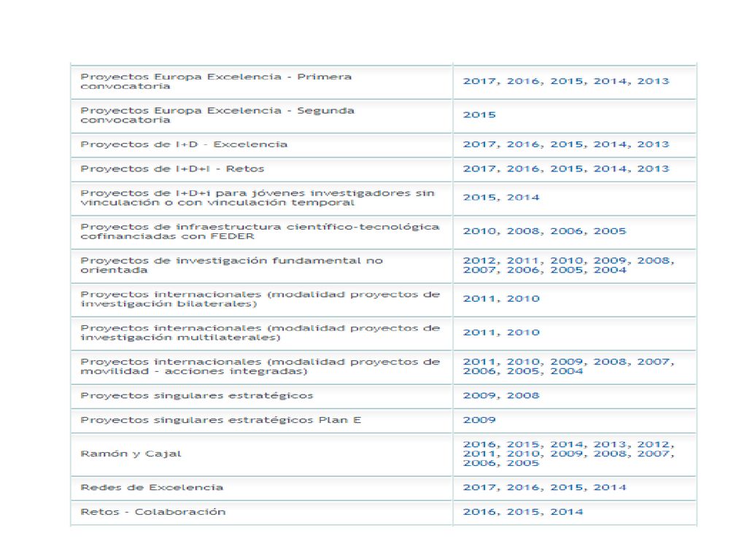This screenshot has width=747, height=560.
Task: Select 'investigación multilaterales' row label
Action: (x=260, y=332)
